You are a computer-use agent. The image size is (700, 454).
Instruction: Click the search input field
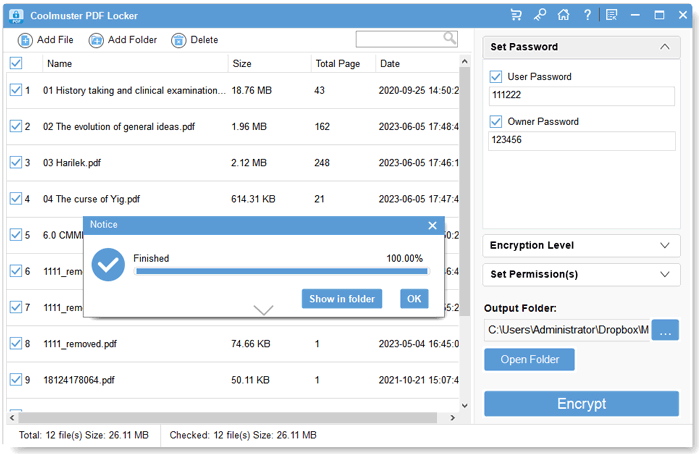[399, 39]
